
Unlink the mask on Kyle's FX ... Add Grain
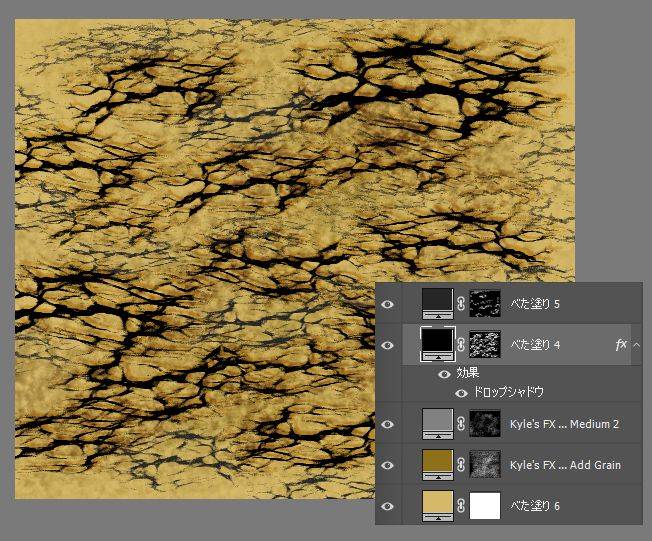point(461,465)
